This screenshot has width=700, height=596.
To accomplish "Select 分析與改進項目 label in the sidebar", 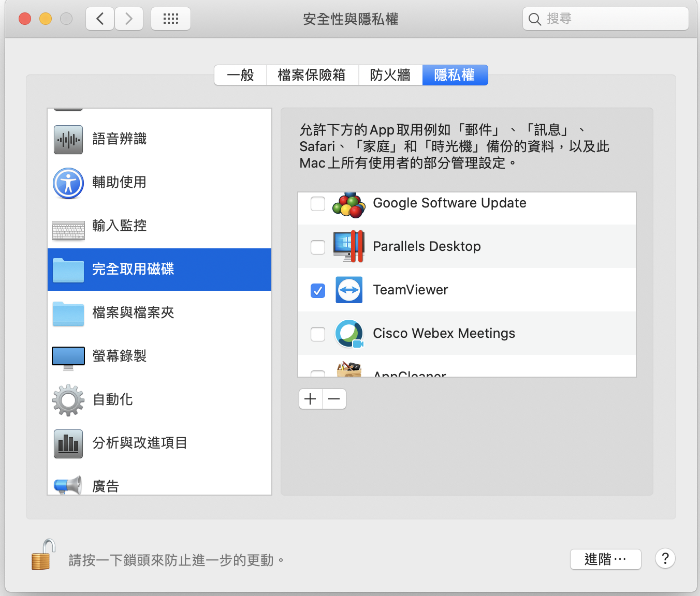I will pyautogui.click(x=140, y=443).
